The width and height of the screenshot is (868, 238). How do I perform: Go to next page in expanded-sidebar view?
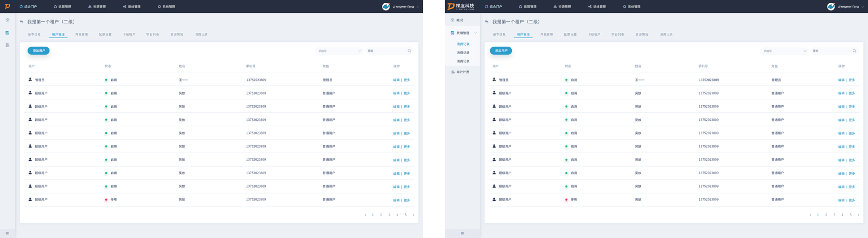tap(858, 215)
